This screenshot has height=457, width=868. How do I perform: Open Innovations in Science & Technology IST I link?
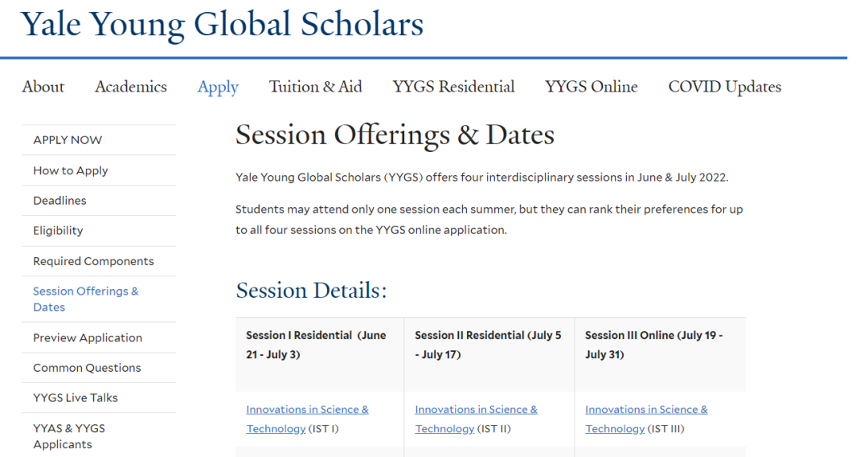click(307, 418)
